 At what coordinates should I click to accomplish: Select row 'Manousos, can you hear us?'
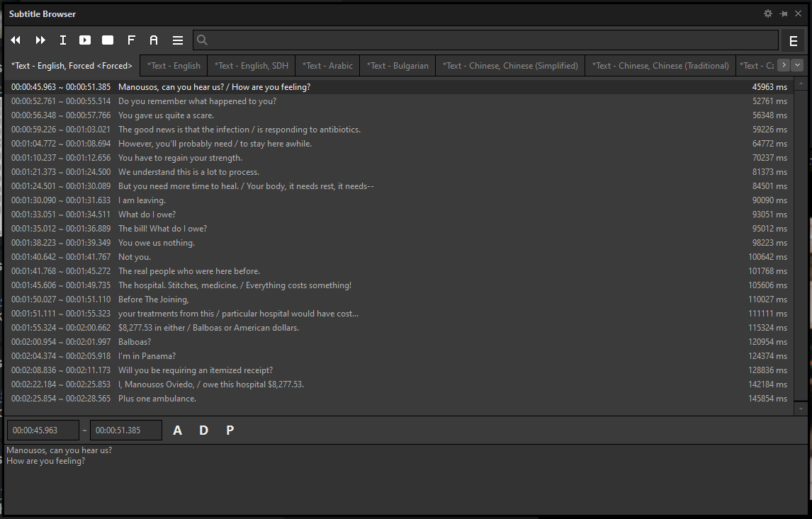click(x=399, y=87)
